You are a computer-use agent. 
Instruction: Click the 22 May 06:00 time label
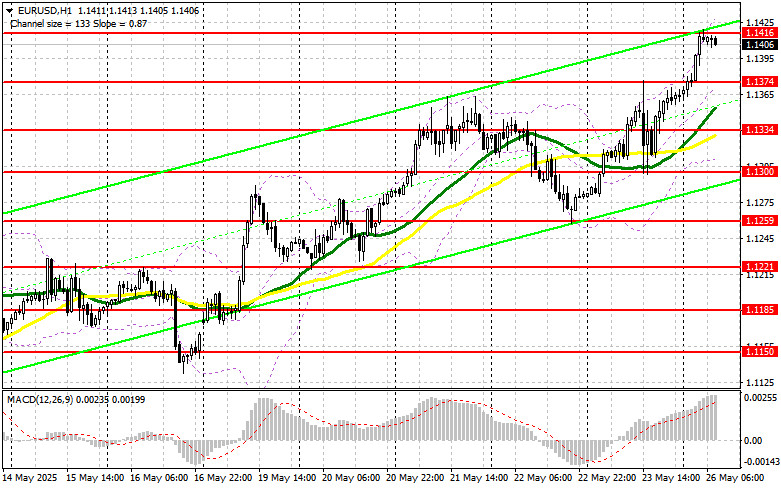click(543, 478)
